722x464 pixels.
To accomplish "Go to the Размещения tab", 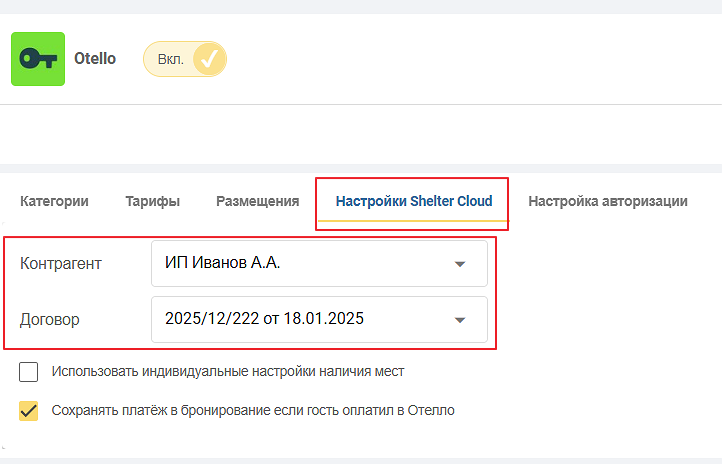I will (x=257, y=201).
